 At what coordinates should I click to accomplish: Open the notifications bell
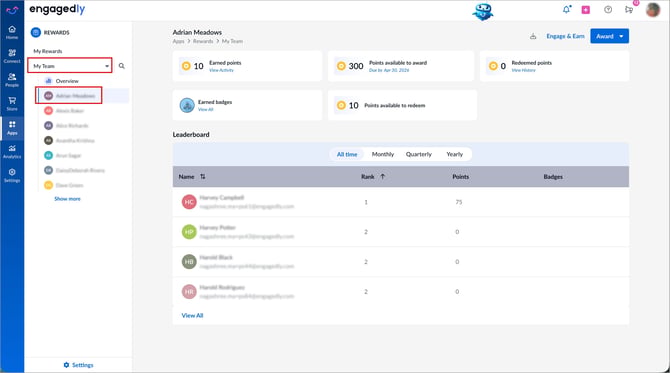567,9
